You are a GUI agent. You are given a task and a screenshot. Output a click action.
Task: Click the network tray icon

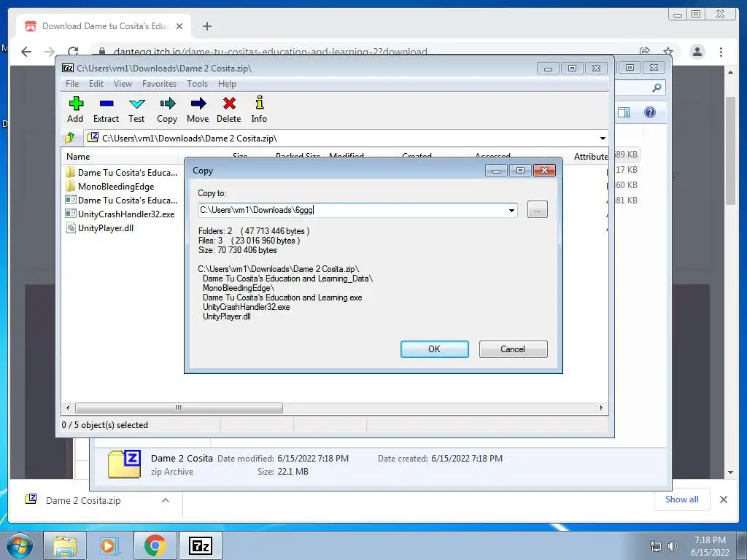tap(656, 546)
